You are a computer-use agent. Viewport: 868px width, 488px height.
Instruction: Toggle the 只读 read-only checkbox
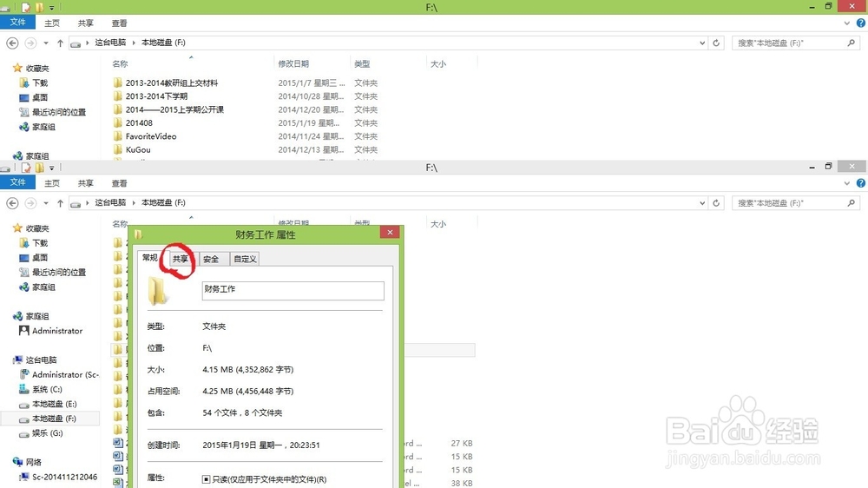coord(206,479)
